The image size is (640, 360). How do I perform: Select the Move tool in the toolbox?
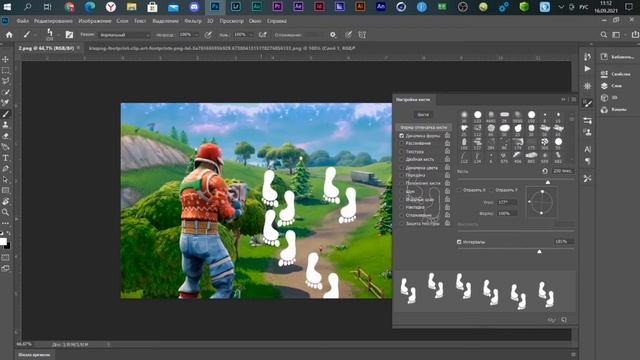click(x=5, y=59)
